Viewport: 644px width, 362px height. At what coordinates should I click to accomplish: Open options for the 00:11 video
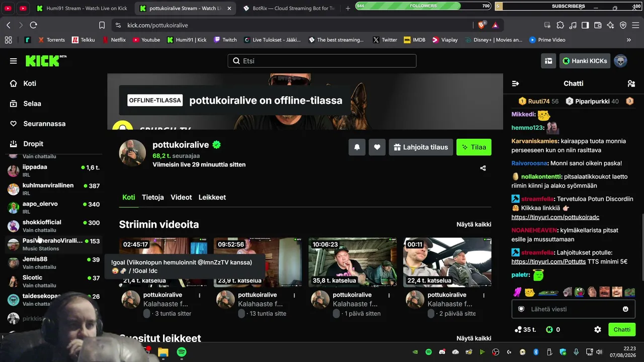pyautogui.click(x=484, y=295)
